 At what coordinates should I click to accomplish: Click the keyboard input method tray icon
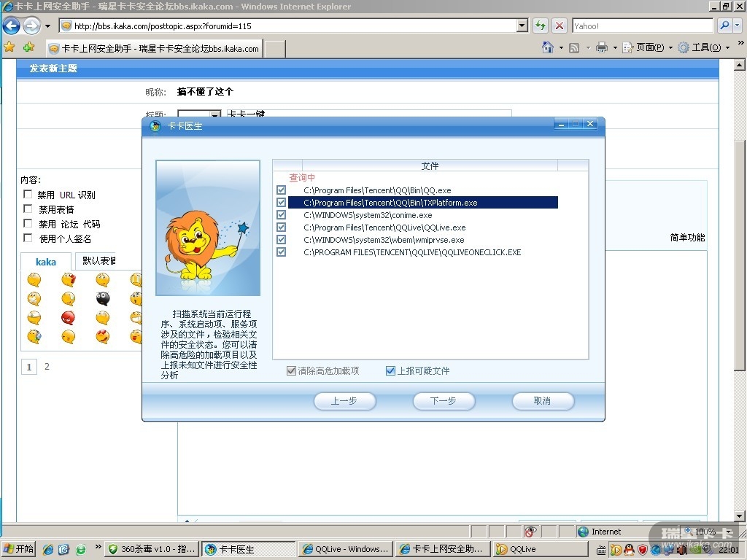[x=601, y=551]
